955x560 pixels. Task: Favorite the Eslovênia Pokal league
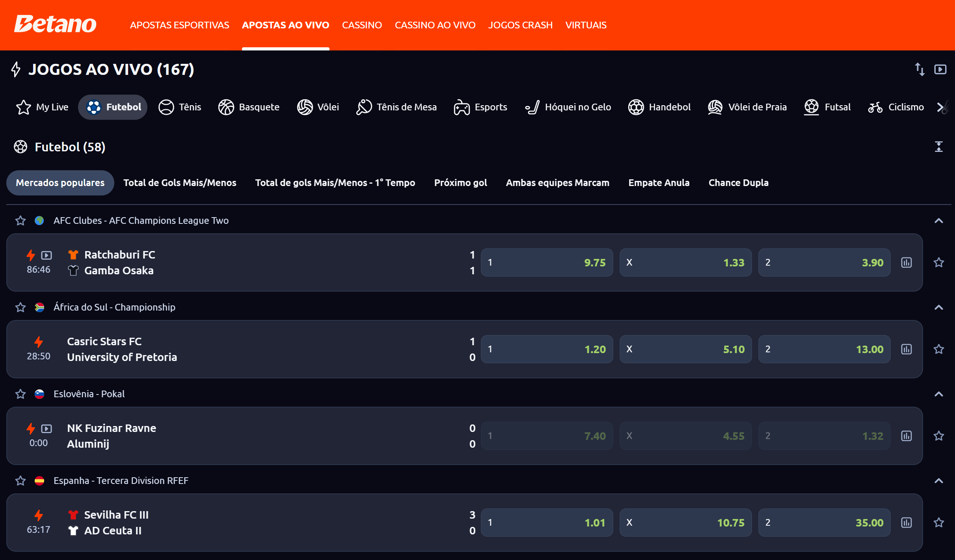pos(20,394)
